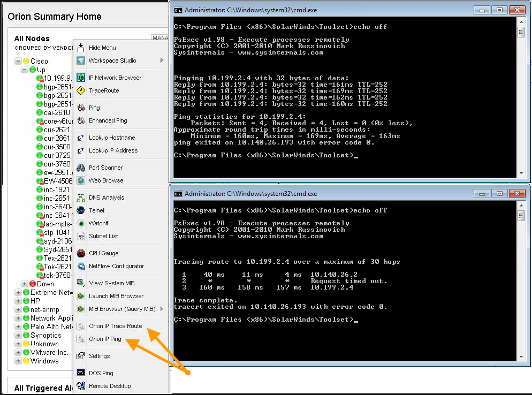
Task: Click the View System MIB icon
Action: pyautogui.click(x=81, y=283)
